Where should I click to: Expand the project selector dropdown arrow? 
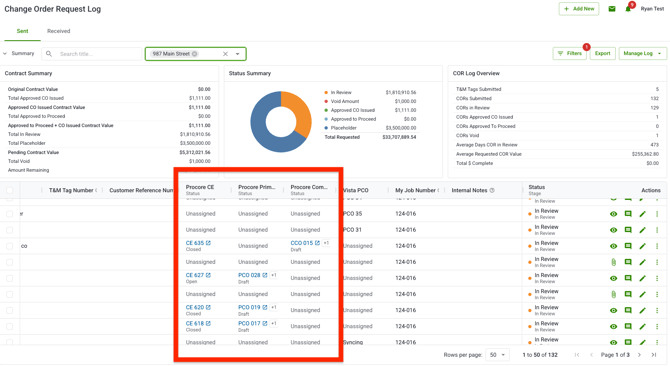(x=238, y=54)
